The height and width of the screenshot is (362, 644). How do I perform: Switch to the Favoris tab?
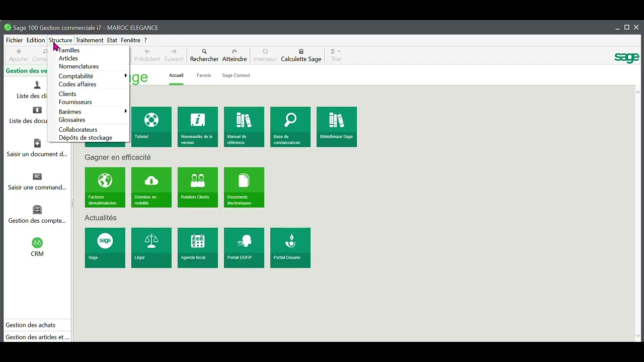coord(204,75)
